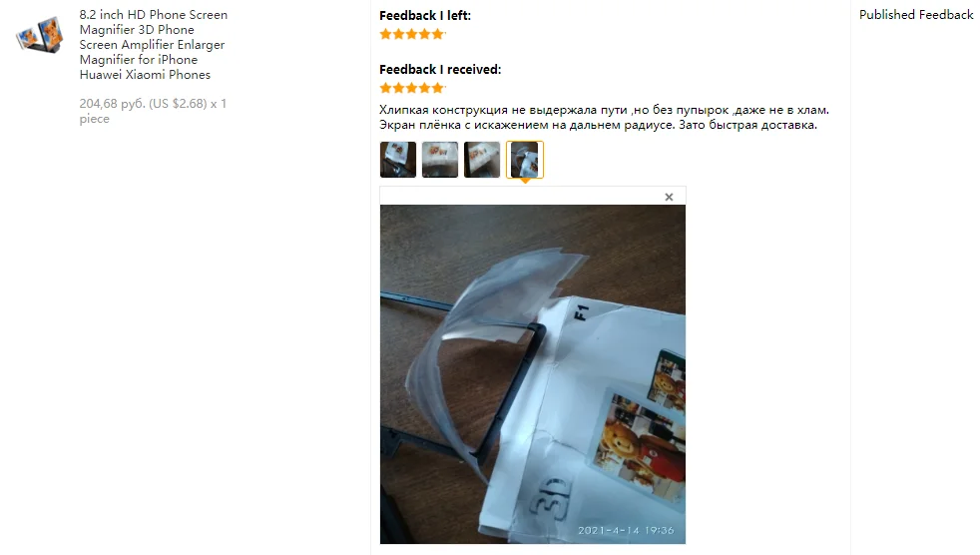Click the Feedback I received heading

pos(440,70)
